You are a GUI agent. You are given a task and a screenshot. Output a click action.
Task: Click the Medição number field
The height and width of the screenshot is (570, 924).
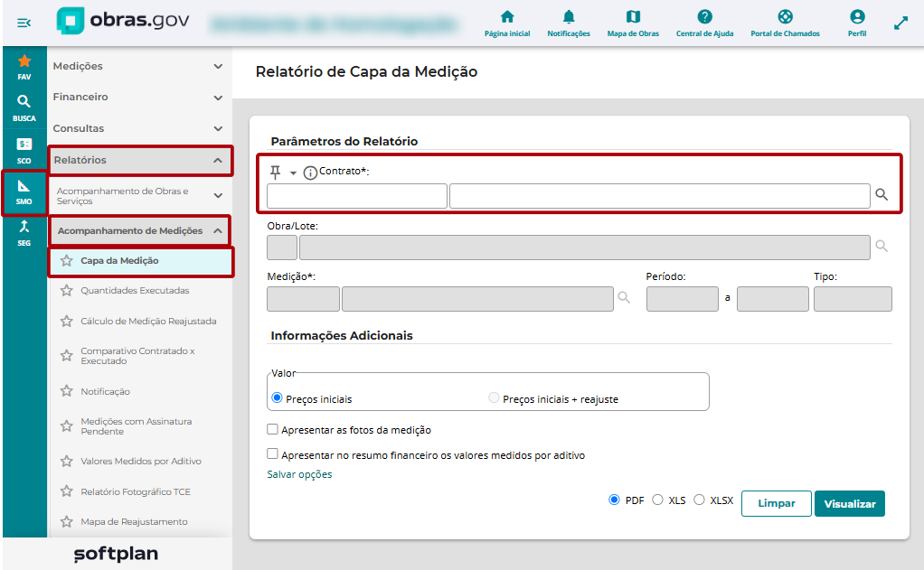click(303, 298)
